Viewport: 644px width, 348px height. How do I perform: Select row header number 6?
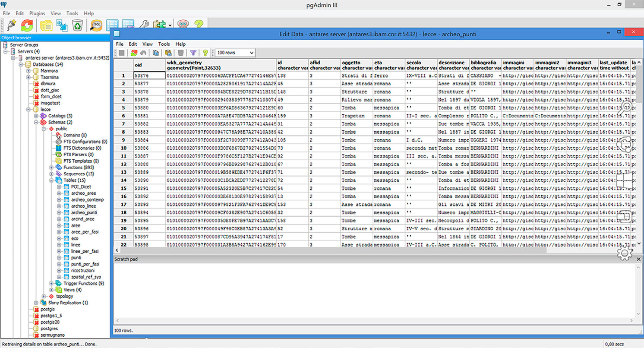[123, 116]
